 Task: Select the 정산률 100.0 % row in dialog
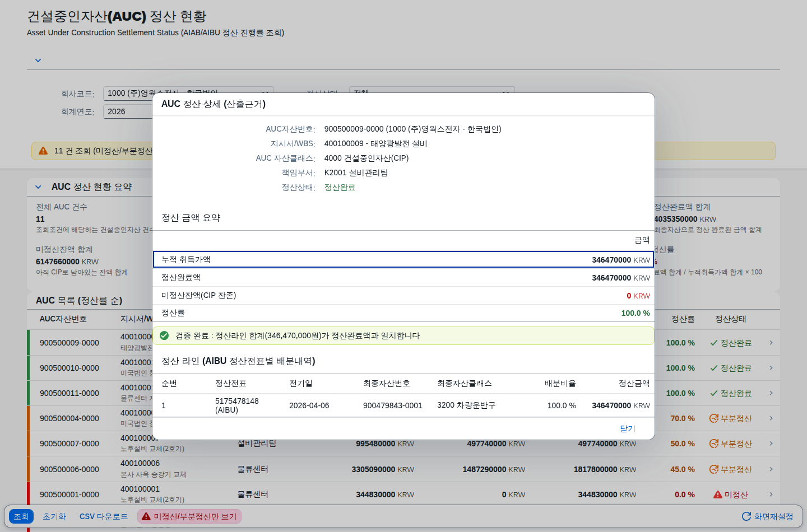point(403,313)
